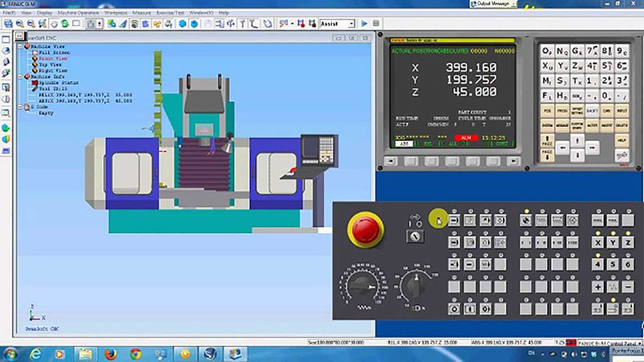The height and width of the screenshot is (362, 644).
Task: Click the left softkey menu arrow below CRT
Action: [390, 161]
